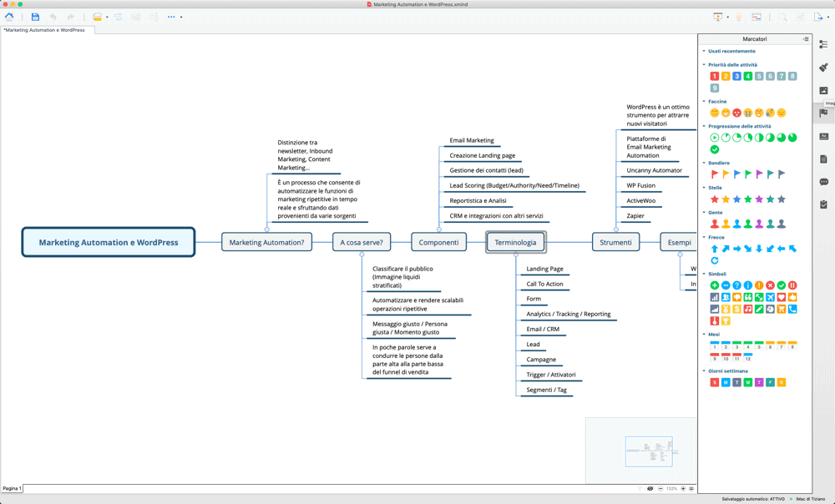835x504 pixels.
Task: Open the menu icon right of zoom plus
Action: 691,489
